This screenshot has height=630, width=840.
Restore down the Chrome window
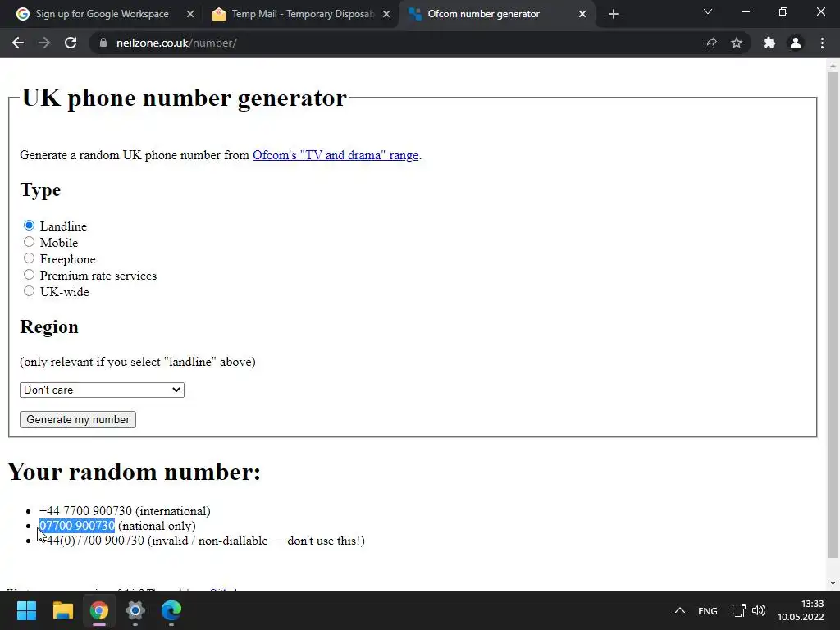(783, 11)
